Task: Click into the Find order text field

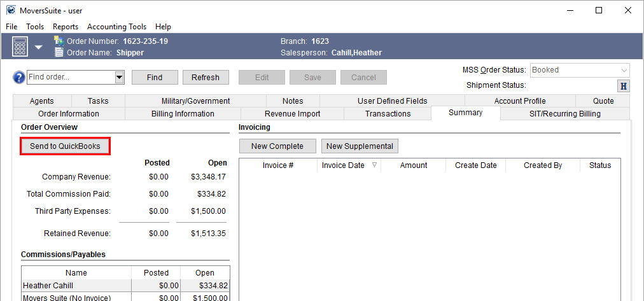Action: click(x=70, y=77)
